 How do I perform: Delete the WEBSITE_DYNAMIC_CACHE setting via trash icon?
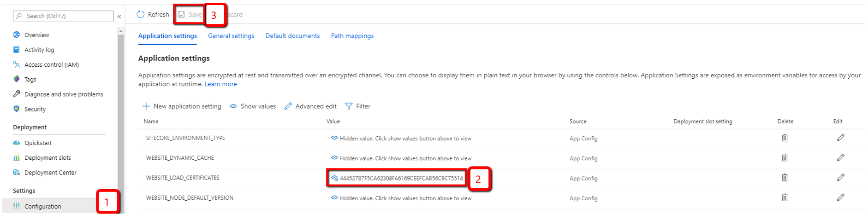[785, 157]
